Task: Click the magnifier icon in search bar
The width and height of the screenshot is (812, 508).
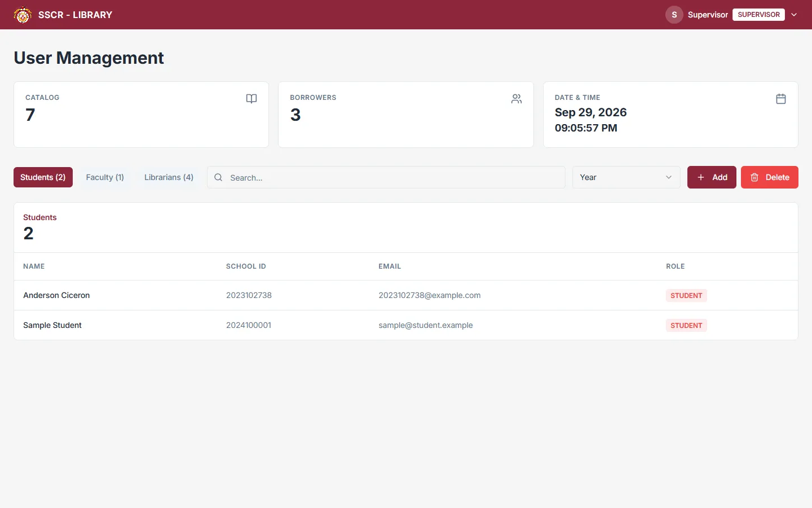Action: pos(218,177)
